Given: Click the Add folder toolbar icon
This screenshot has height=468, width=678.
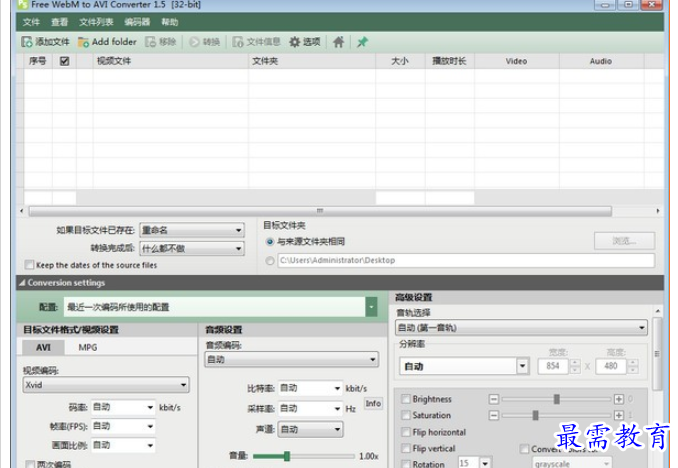Looking at the screenshot, I should (x=83, y=42).
